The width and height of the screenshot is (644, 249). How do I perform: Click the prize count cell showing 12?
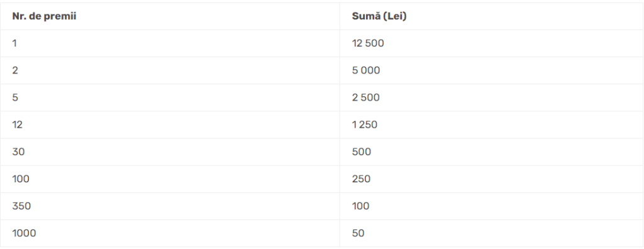[x=170, y=124]
